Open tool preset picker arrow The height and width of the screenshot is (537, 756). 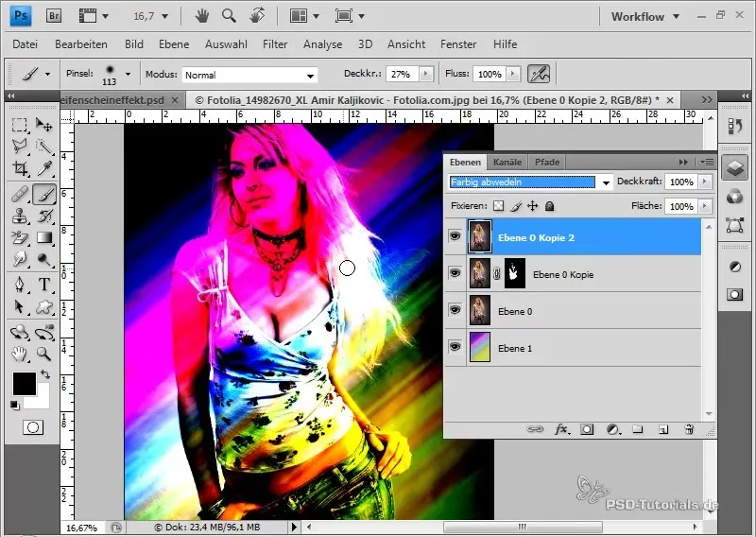pyautogui.click(x=47, y=75)
